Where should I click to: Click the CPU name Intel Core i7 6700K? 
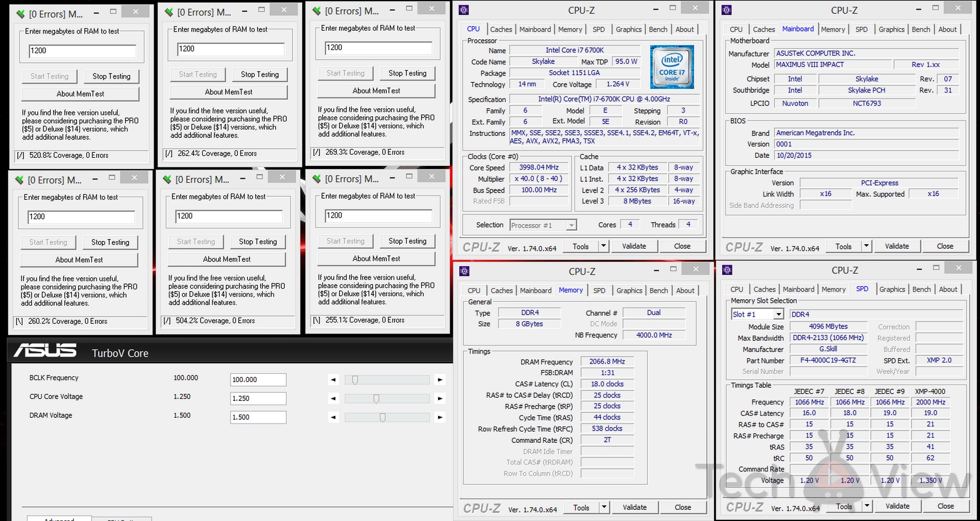coord(574,50)
